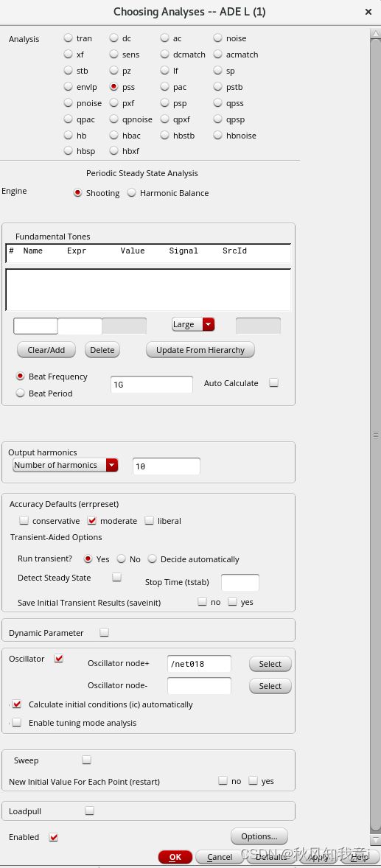Select hbxf analysis

(113, 150)
